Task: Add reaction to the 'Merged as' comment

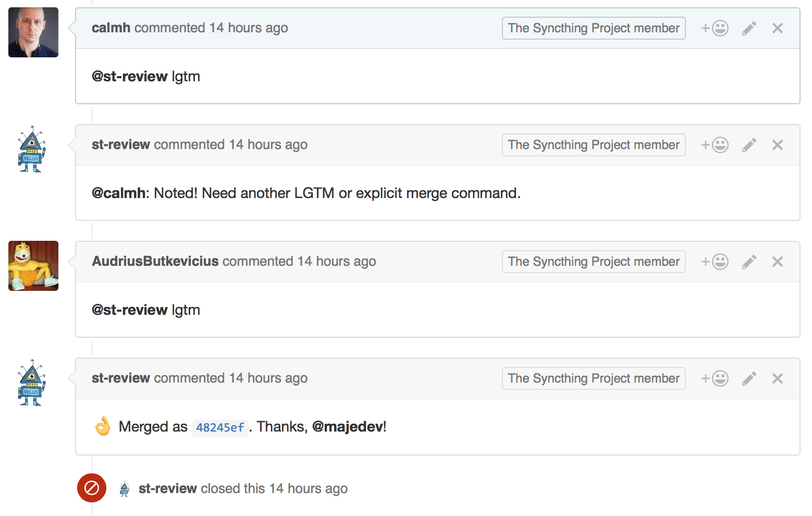Action: [x=715, y=378]
